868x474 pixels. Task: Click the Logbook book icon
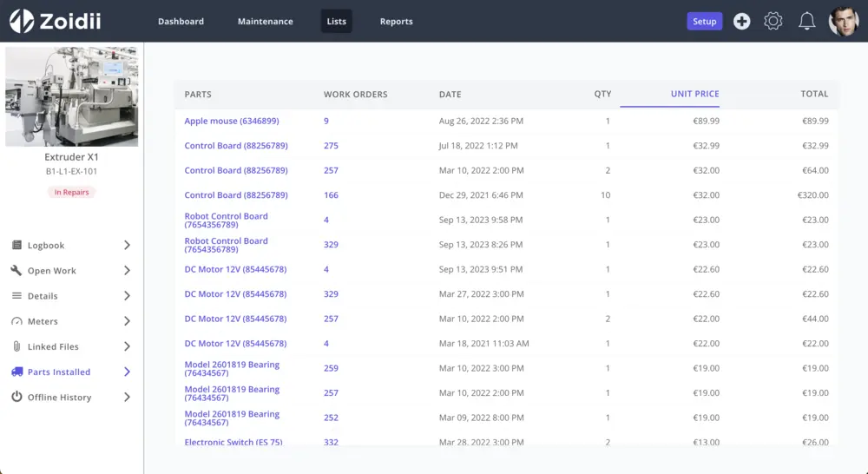pyautogui.click(x=17, y=245)
